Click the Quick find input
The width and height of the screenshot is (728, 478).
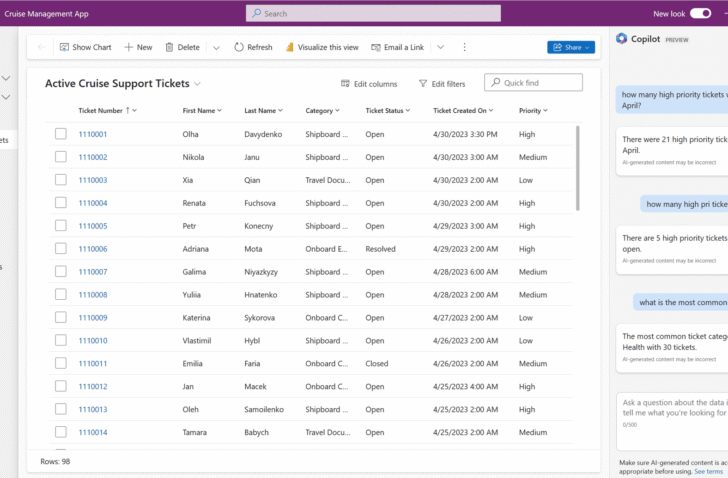[533, 83]
